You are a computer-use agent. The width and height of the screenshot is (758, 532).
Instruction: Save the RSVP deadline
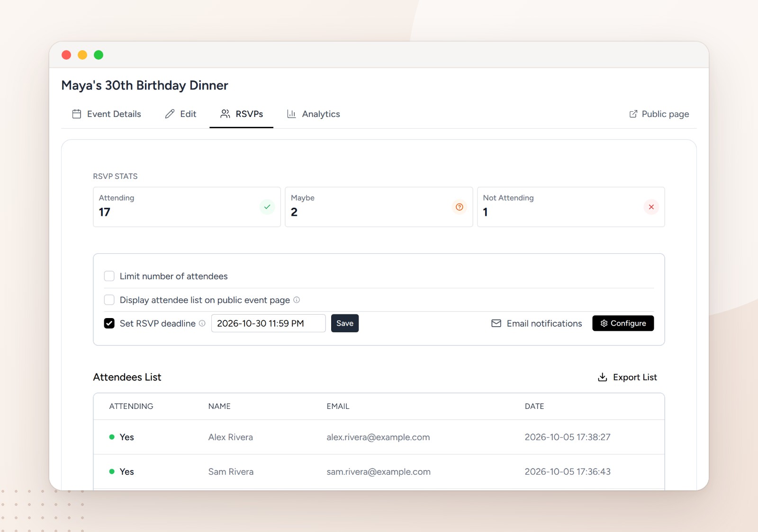pos(345,323)
